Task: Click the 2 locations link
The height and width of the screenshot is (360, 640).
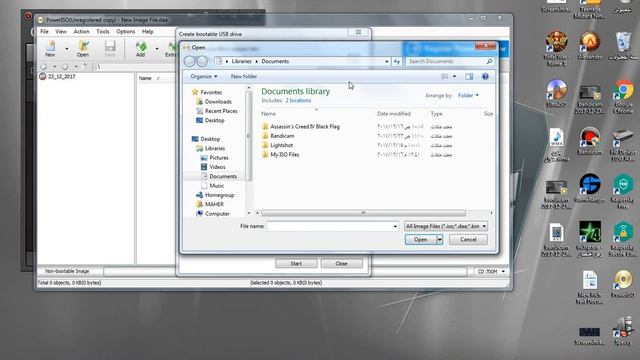Action: point(298,100)
